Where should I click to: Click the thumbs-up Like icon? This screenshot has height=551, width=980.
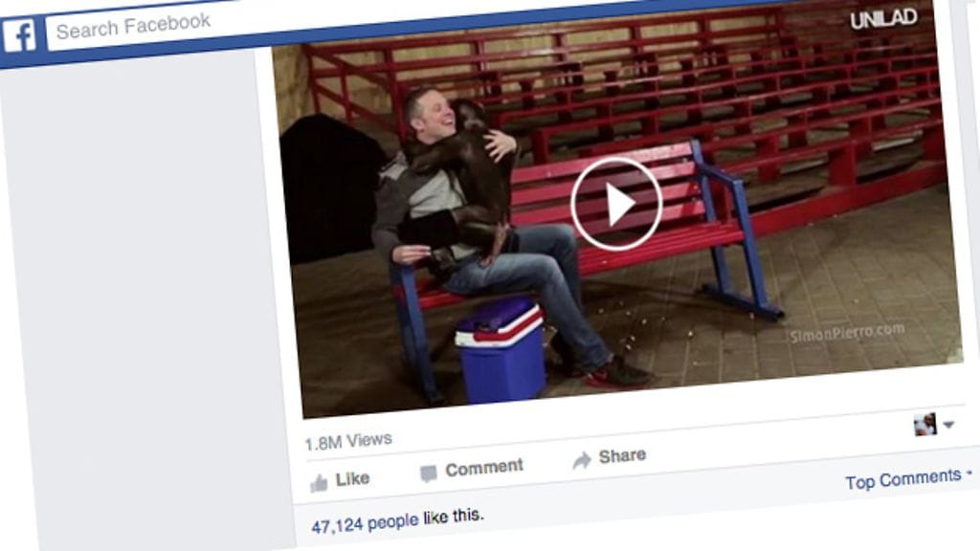[x=319, y=482]
